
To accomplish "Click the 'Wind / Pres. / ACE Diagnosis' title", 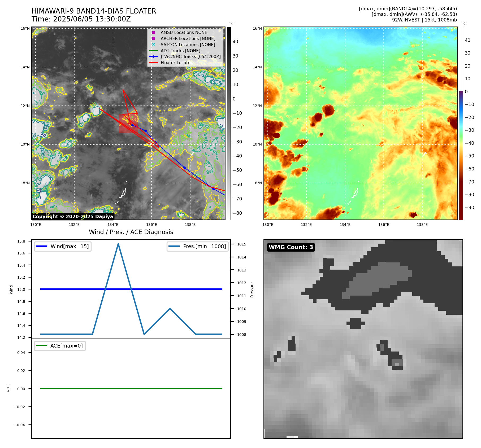I will pyautogui.click(x=131, y=232).
